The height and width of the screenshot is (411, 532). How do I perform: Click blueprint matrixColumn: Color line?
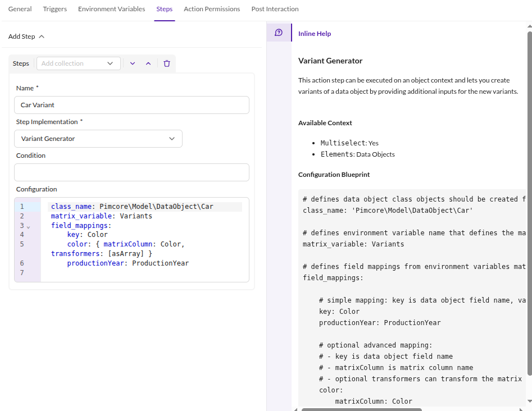point(374,401)
